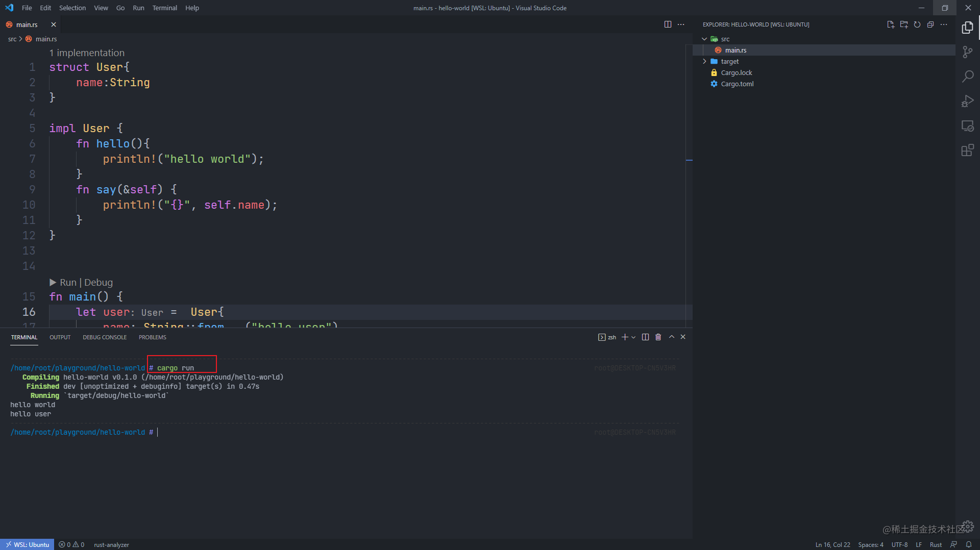Viewport: 980px width, 550px height.
Task: Toggle the split editor layout icon
Action: click(x=668, y=24)
